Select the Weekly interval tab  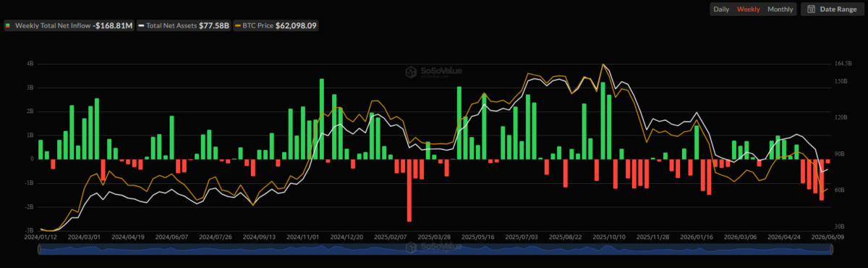click(x=748, y=9)
